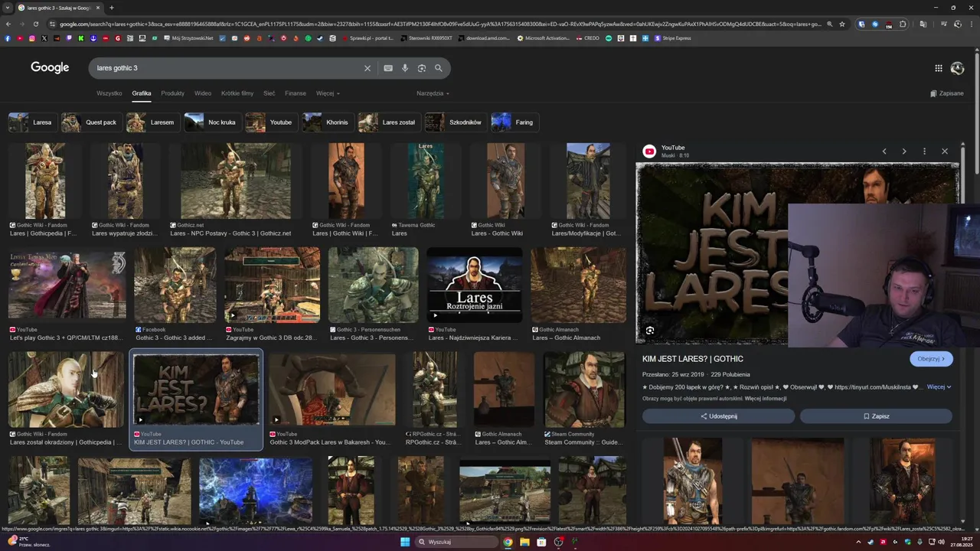
Task: Select the Youtube filter chip
Action: (x=271, y=122)
